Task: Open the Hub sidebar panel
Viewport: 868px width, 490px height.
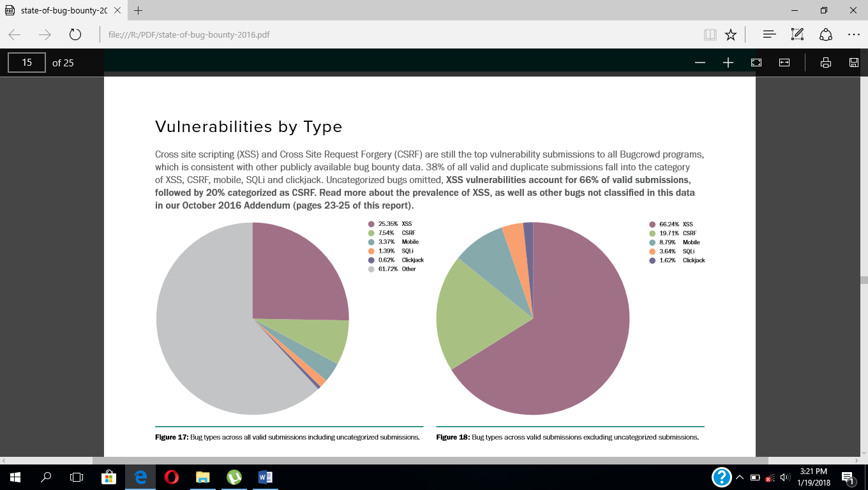Action: [768, 34]
